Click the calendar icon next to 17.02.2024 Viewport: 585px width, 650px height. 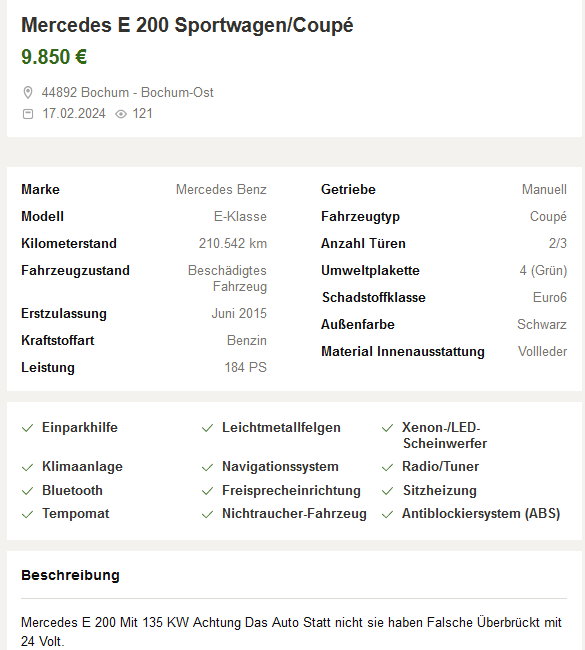click(x=28, y=114)
